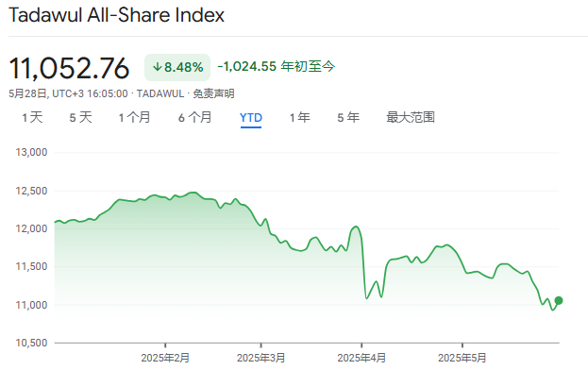This screenshot has height=370, width=588.
Task: Click the 2025年3月 axis label
Action: [261, 358]
